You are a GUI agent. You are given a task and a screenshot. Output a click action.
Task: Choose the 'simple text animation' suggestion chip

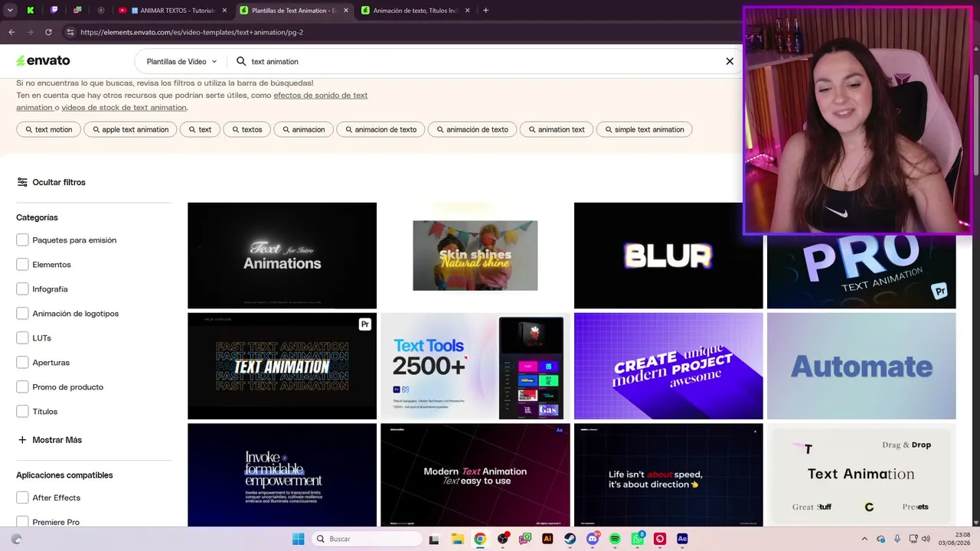tap(644, 129)
